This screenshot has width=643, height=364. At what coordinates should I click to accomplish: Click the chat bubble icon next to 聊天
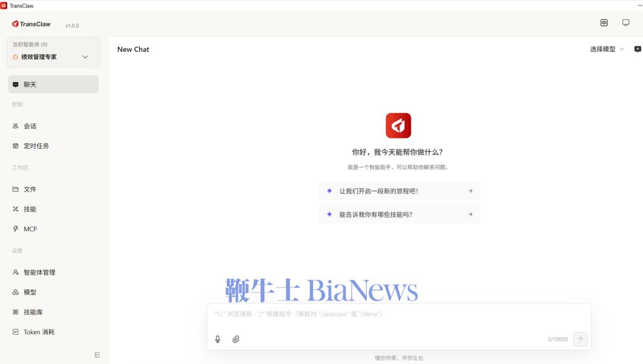[15, 84]
